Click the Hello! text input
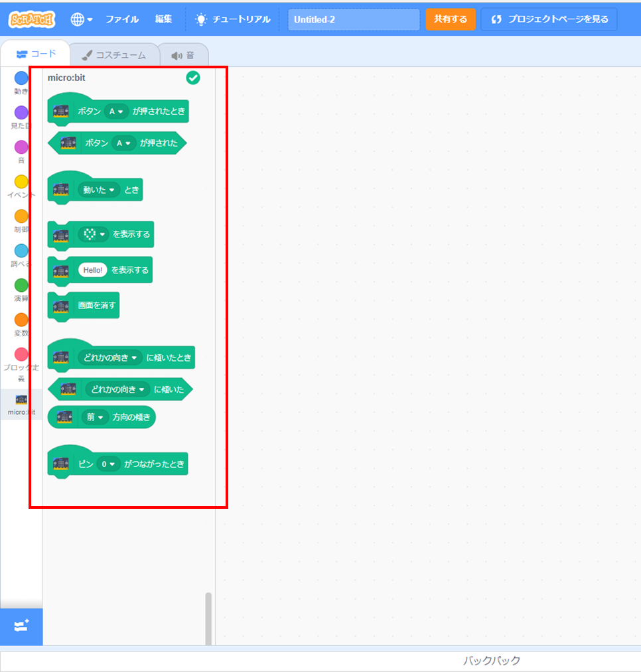The image size is (641, 672). coord(93,270)
